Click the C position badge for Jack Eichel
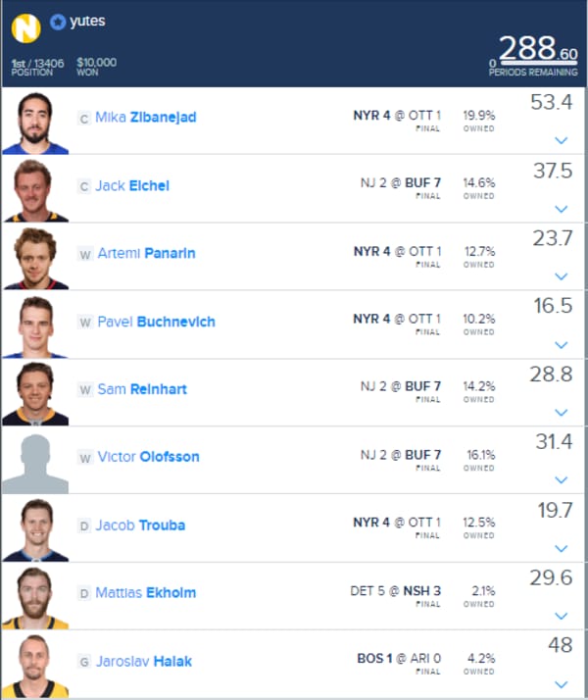This screenshot has width=588, height=700. [x=84, y=186]
